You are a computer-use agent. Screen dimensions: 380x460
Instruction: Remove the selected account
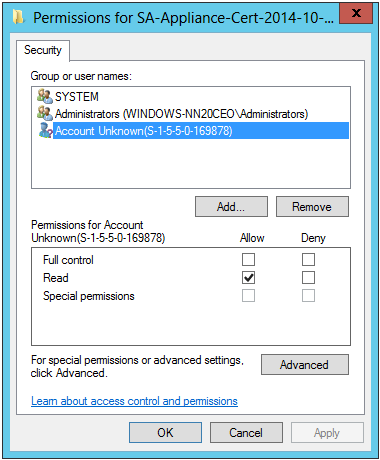click(x=312, y=207)
